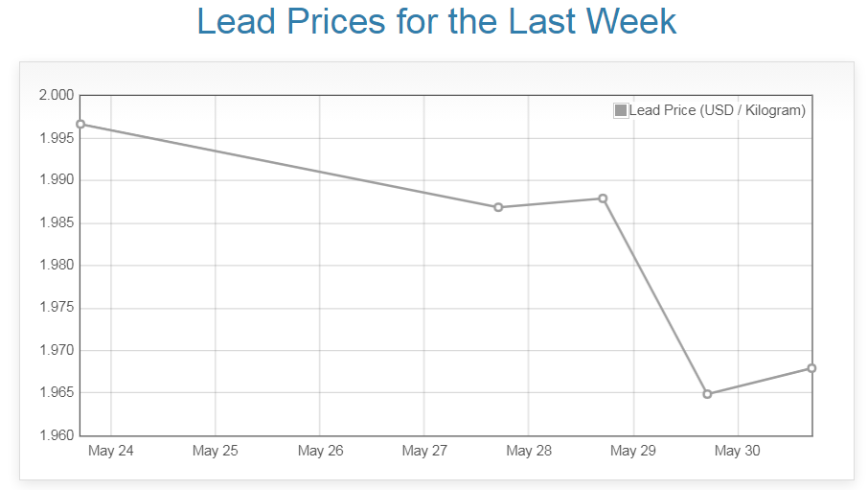Click the "Lead Price (USD / Kilogram)" legend label
The width and height of the screenshot is (868, 490).
point(717,110)
